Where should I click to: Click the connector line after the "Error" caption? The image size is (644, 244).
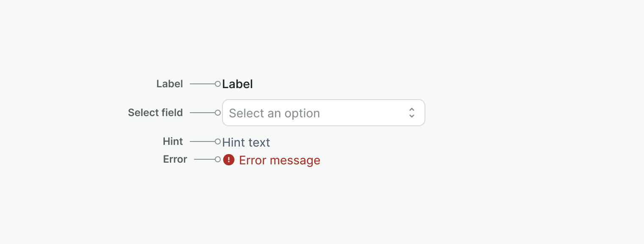(x=204, y=159)
